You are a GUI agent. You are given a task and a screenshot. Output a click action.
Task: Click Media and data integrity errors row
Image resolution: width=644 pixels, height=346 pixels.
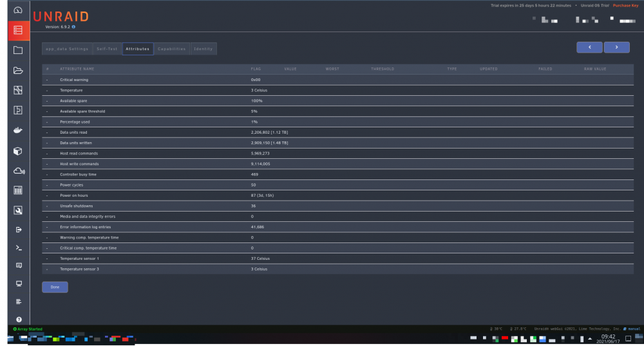[x=337, y=217]
